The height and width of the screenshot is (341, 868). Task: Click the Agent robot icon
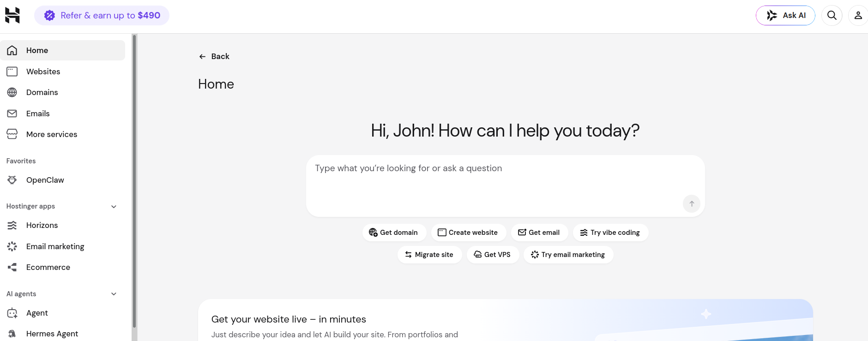[12, 313]
